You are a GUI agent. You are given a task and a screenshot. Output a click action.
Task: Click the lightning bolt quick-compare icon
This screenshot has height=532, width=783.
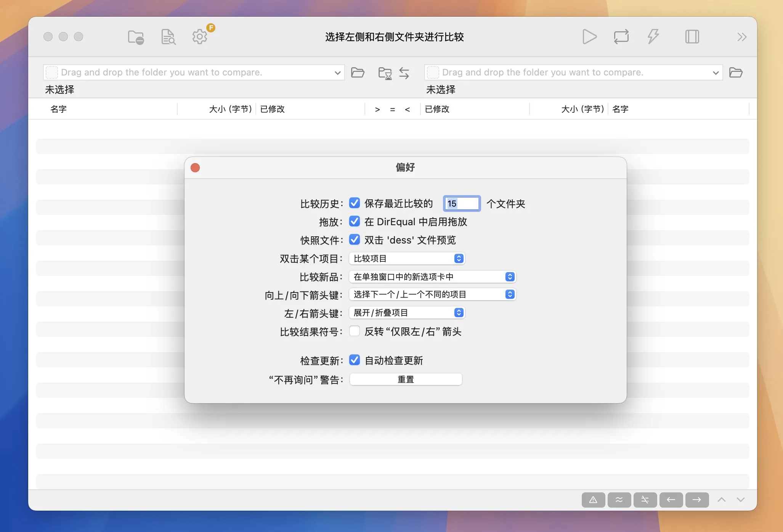[x=653, y=37]
